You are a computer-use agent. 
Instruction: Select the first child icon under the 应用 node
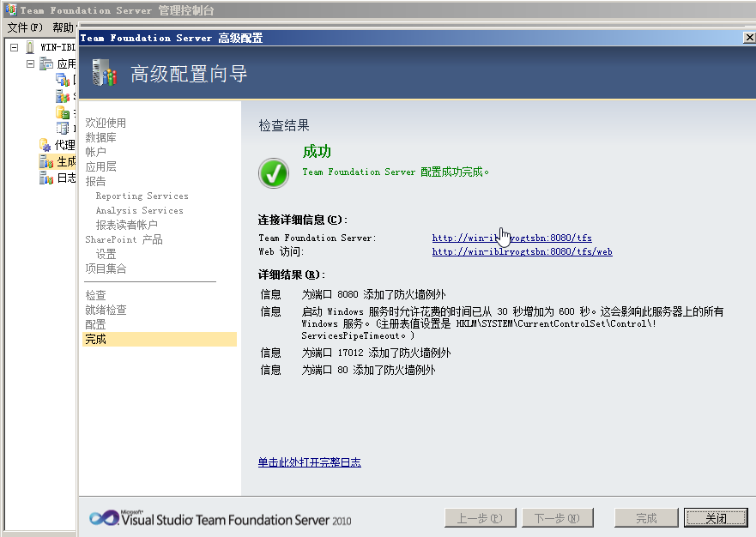[x=62, y=80]
